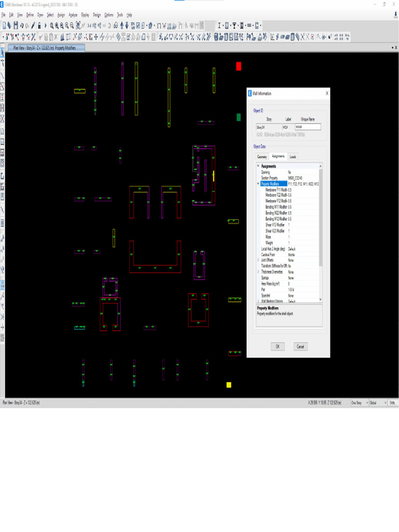Click the Undo arrow icon

[22, 25]
